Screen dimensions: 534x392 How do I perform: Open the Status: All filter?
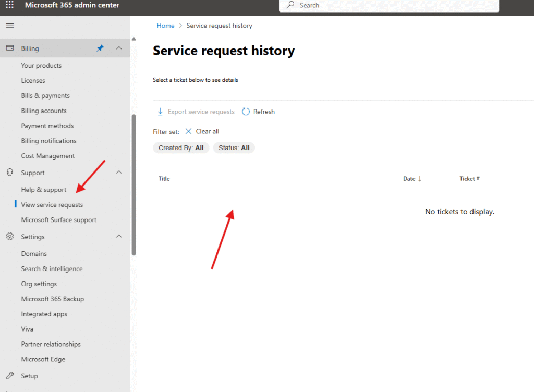234,148
